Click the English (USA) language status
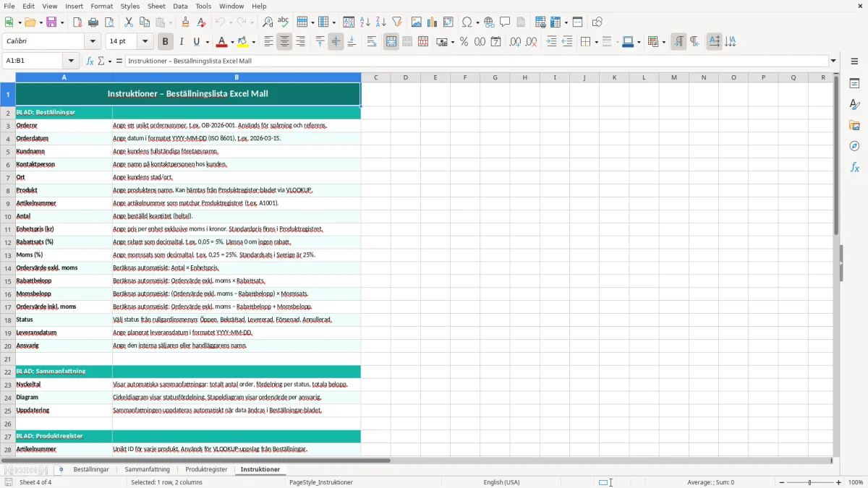Image resolution: width=868 pixels, height=488 pixels. (x=501, y=482)
